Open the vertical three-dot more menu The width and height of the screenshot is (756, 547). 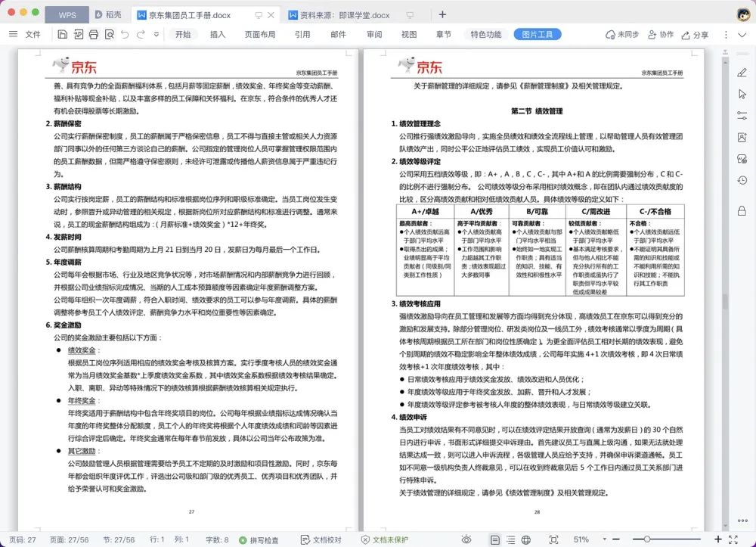tap(726, 35)
